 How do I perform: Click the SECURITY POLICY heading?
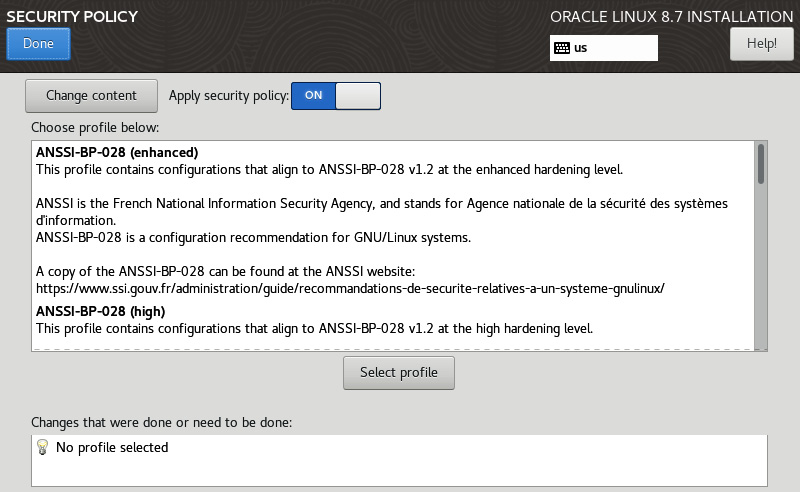[x=72, y=16]
